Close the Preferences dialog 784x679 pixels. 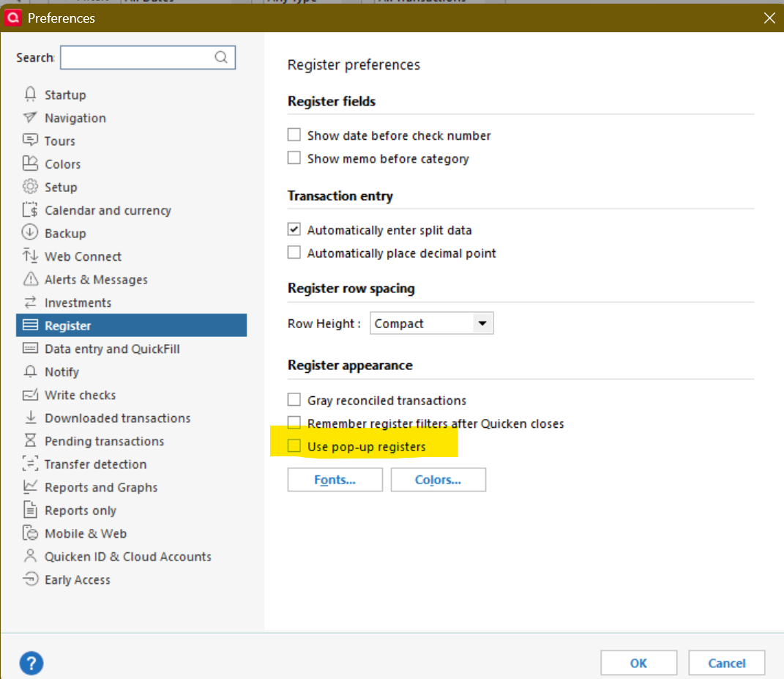pos(769,18)
